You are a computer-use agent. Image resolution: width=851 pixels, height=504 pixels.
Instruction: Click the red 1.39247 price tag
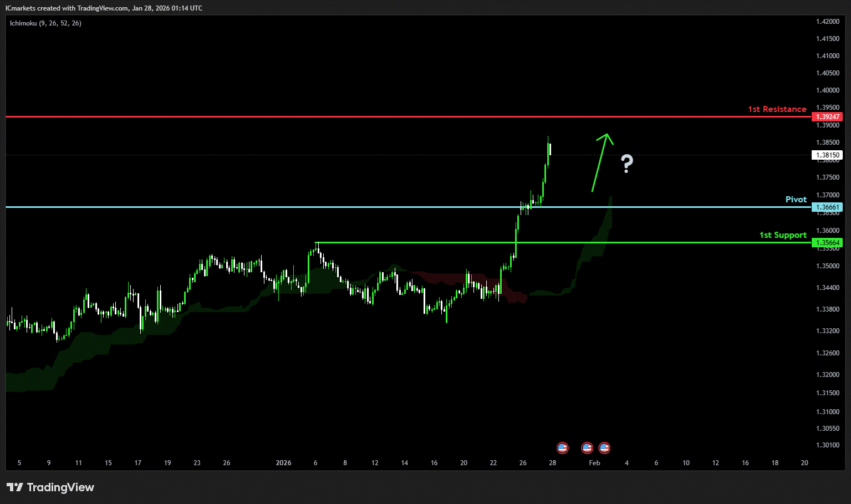point(827,117)
